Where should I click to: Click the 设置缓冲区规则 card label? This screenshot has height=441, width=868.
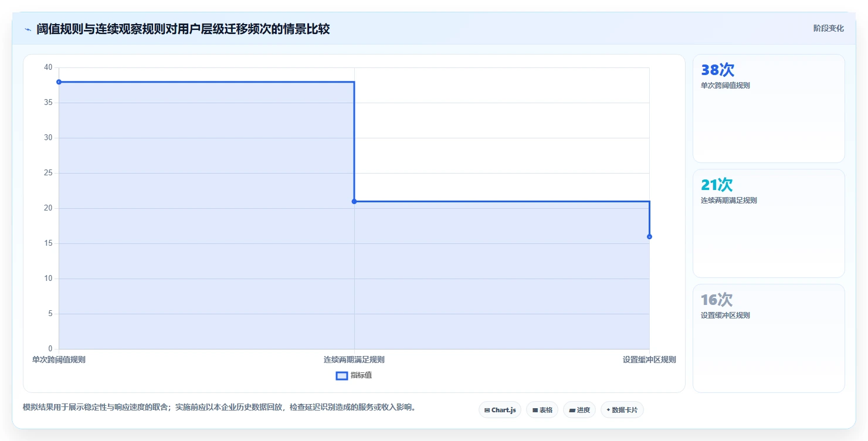pyautogui.click(x=725, y=315)
